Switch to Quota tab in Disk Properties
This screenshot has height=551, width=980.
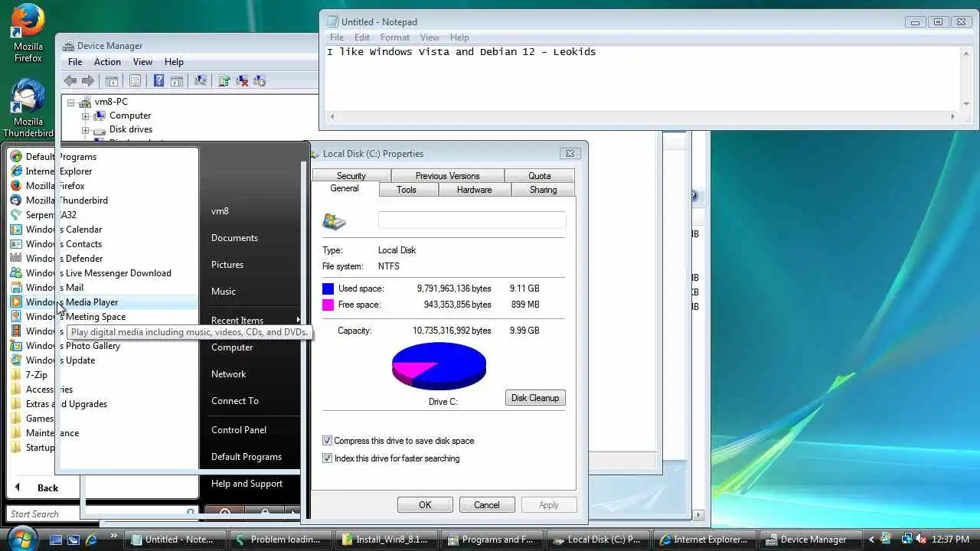point(540,176)
